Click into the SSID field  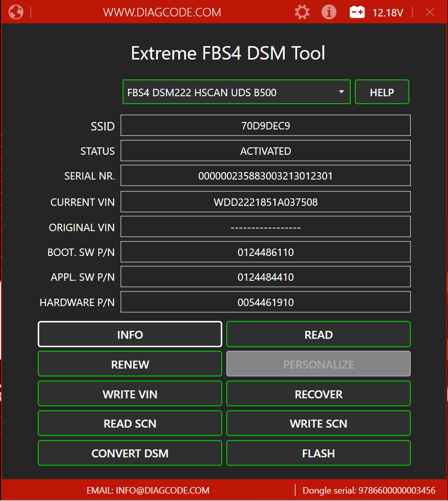[265, 125]
